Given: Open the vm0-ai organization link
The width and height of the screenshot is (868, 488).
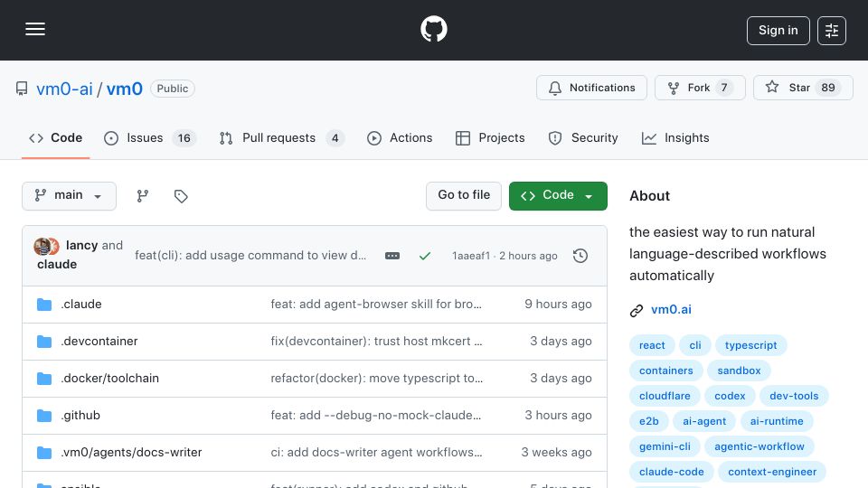Looking at the screenshot, I should point(64,89).
